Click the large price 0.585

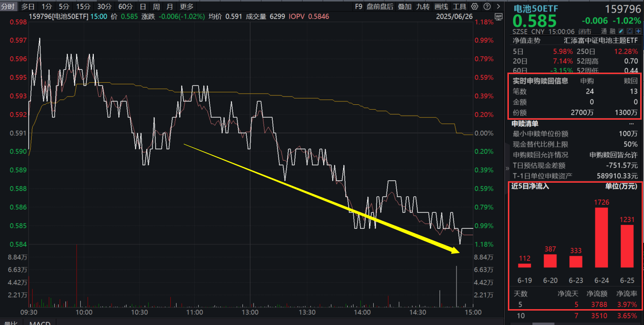[534, 21]
